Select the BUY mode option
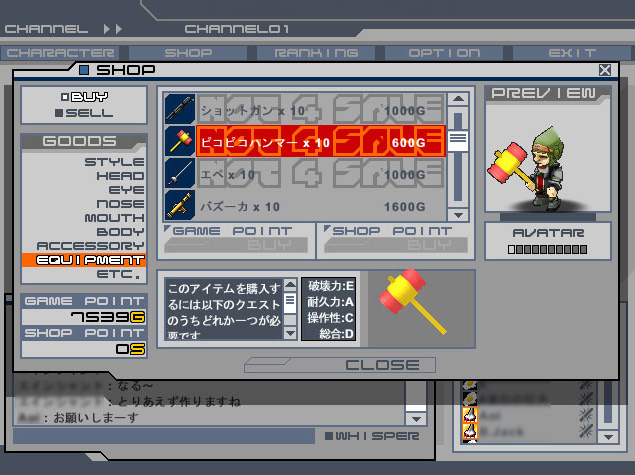The width and height of the screenshot is (635, 475). [85, 97]
